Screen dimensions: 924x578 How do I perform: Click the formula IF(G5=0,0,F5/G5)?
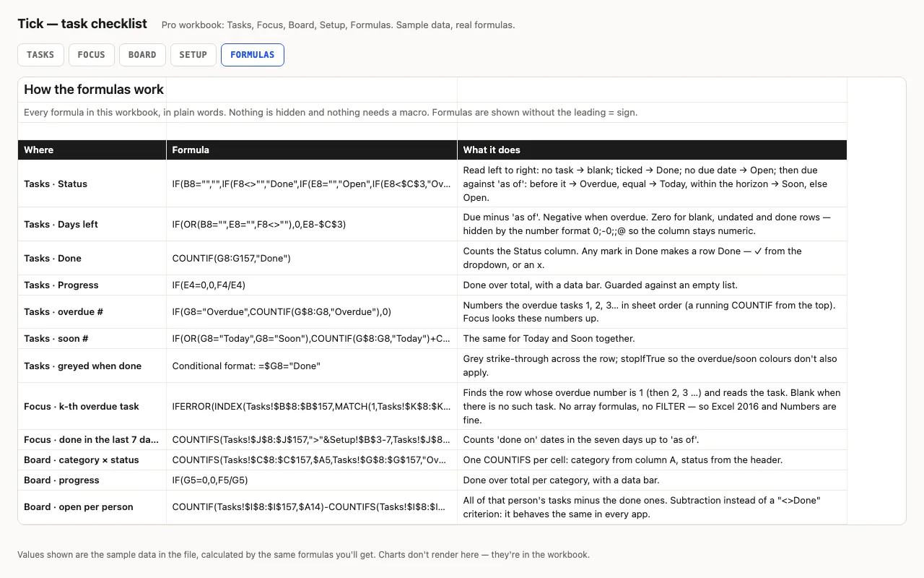(312, 480)
